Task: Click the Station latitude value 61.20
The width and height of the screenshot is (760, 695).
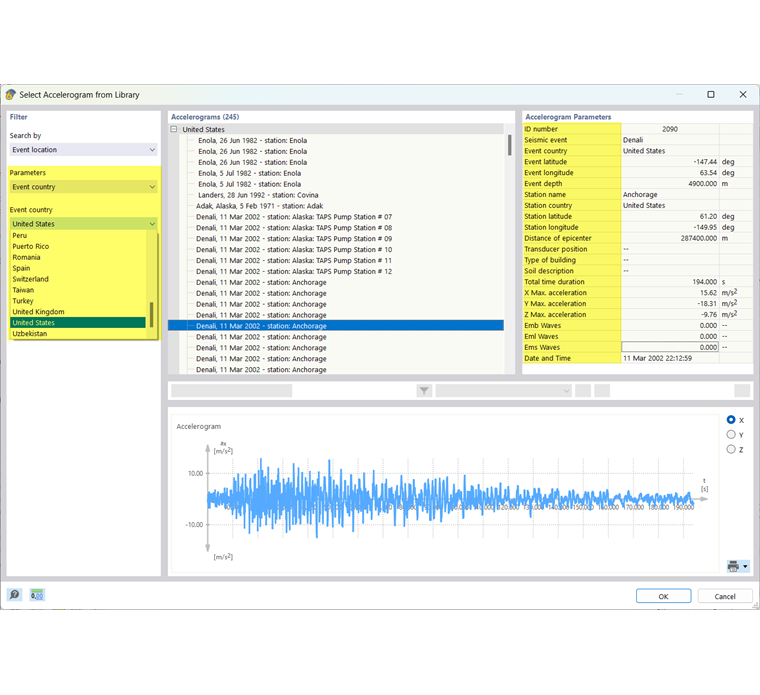Action: coord(708,216)
